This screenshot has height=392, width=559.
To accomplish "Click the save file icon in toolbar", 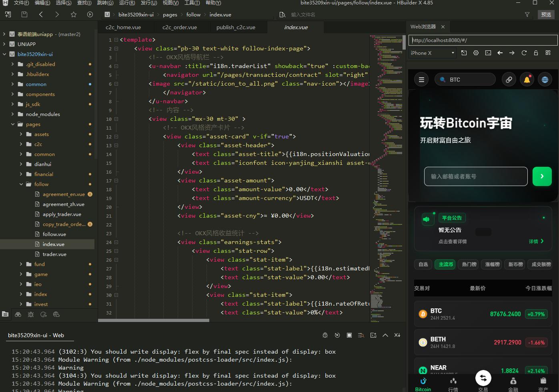I will 24,14.
